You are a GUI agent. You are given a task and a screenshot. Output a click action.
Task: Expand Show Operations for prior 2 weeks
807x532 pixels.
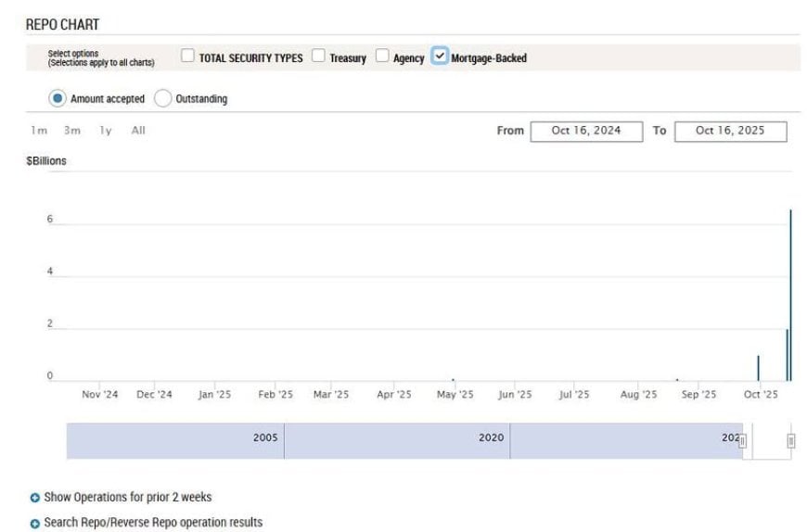pyautogui.click(x=128, y=497)
